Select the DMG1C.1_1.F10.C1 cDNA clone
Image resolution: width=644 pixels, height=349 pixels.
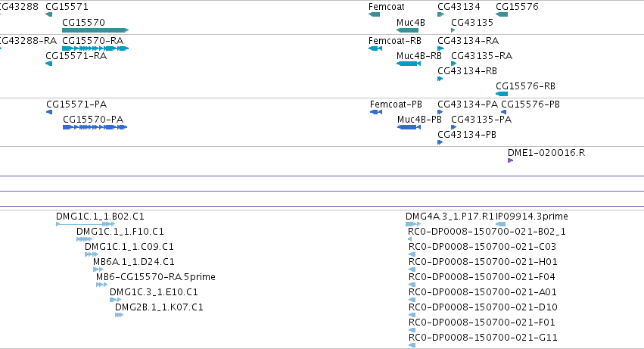click(x=84, y=239)
